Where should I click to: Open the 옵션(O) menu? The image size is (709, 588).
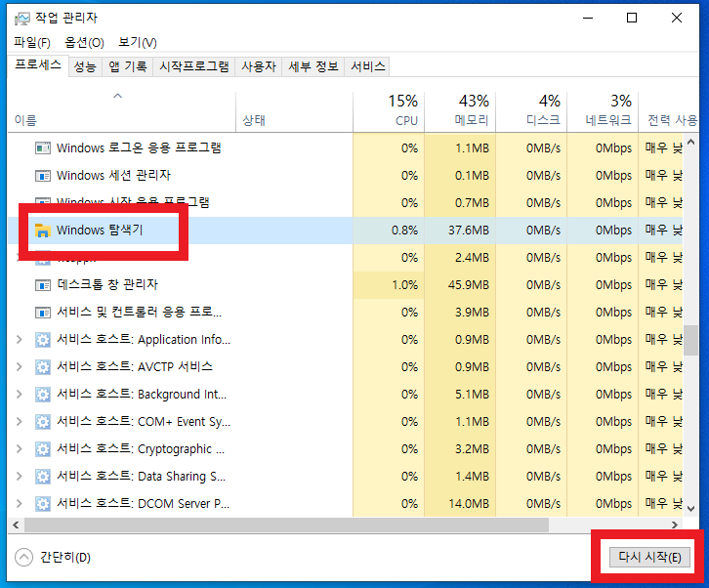pos(84,43)
